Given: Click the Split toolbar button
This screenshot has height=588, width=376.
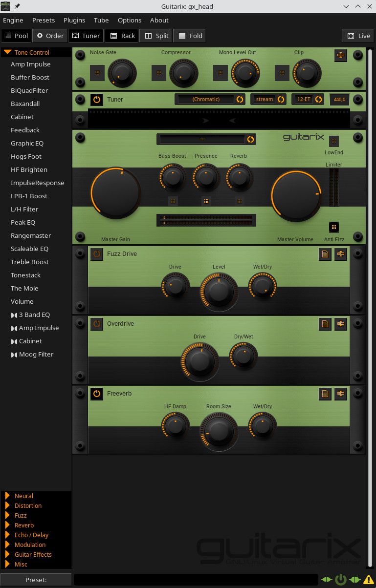Looking at the screenshot, I should click(156, 36).
